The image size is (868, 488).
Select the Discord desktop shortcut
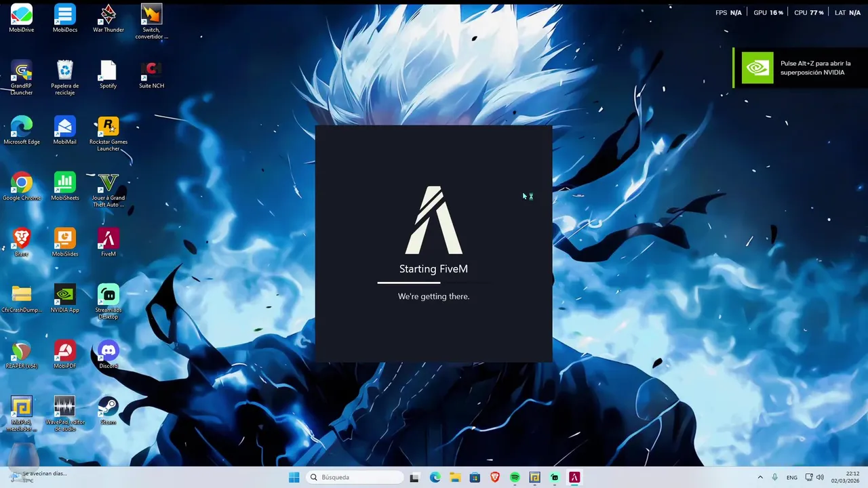[108, 355]
